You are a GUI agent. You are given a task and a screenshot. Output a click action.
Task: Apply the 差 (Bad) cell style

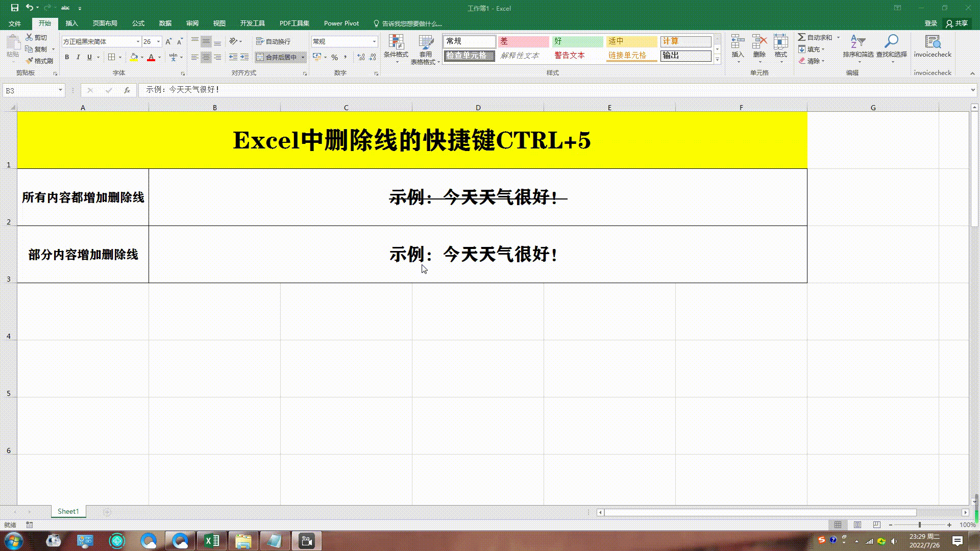523,41
